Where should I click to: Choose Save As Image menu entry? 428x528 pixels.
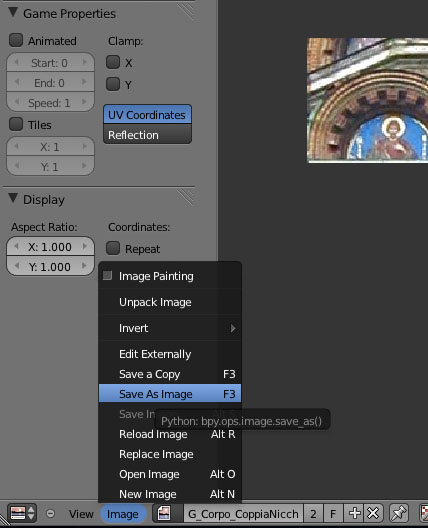(170, 394)
